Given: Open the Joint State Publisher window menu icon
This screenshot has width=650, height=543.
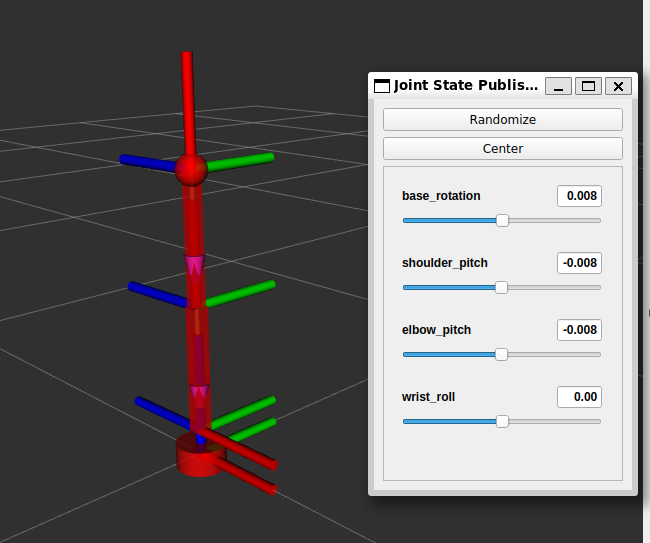Looking at the screenshot, I should (x=382, y=86).
